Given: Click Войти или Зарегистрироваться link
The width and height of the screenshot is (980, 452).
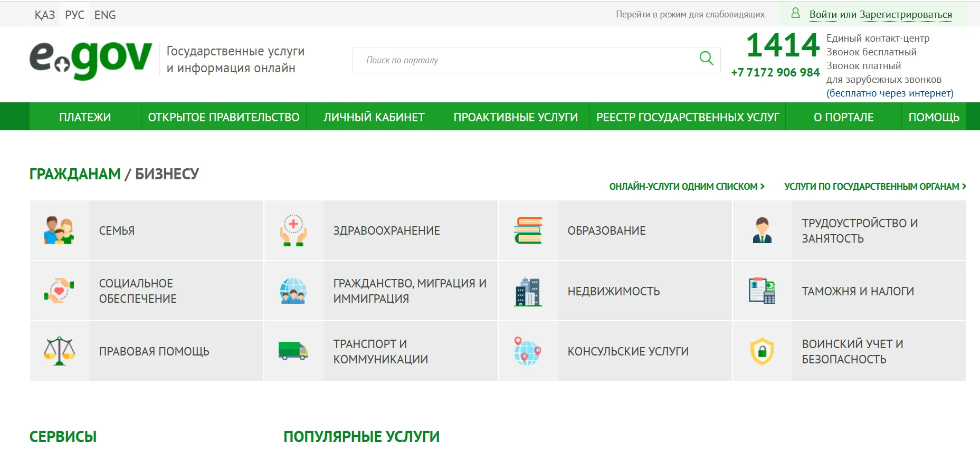Looking at the screenshot, I should coord(880,15).
